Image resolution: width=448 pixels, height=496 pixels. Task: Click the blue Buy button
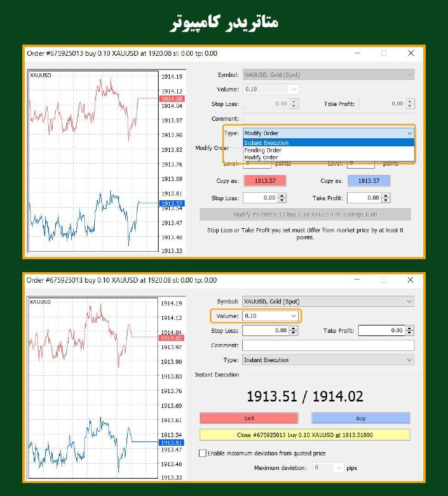point(361,418)
